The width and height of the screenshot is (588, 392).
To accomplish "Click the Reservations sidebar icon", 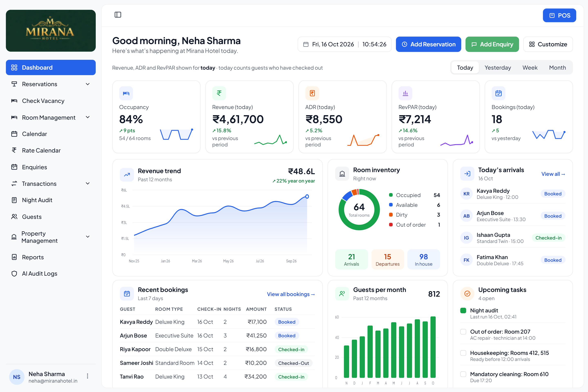I will pyautogui.click(x=14, y=84).
